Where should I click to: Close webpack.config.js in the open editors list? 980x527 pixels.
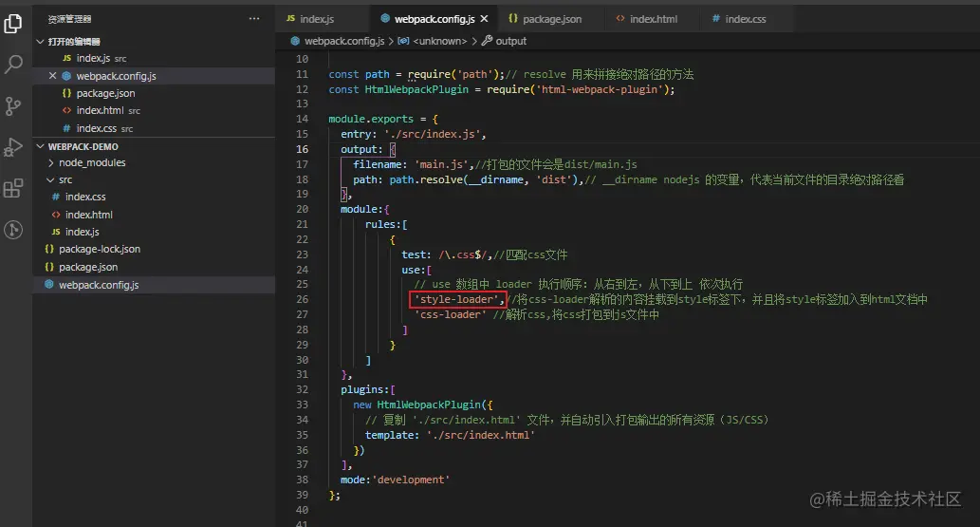coord(53,76)
